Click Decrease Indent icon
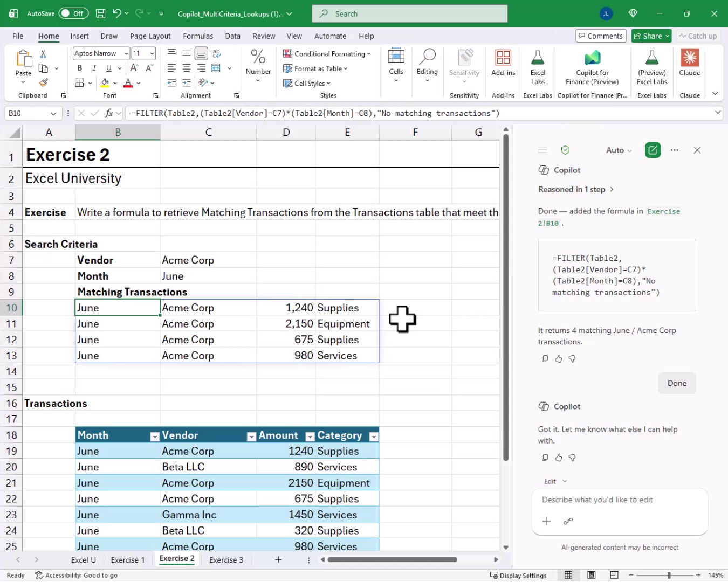 click(171, 82)
